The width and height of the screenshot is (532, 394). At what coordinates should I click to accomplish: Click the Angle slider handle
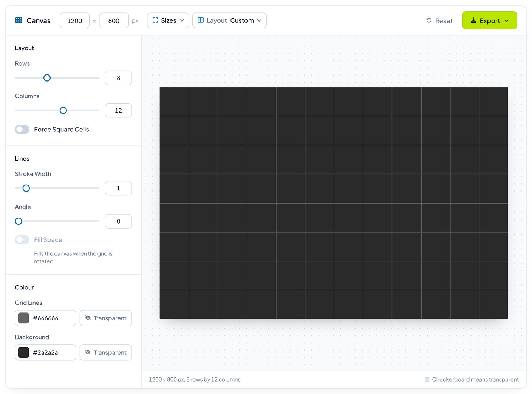click(19, 221)
